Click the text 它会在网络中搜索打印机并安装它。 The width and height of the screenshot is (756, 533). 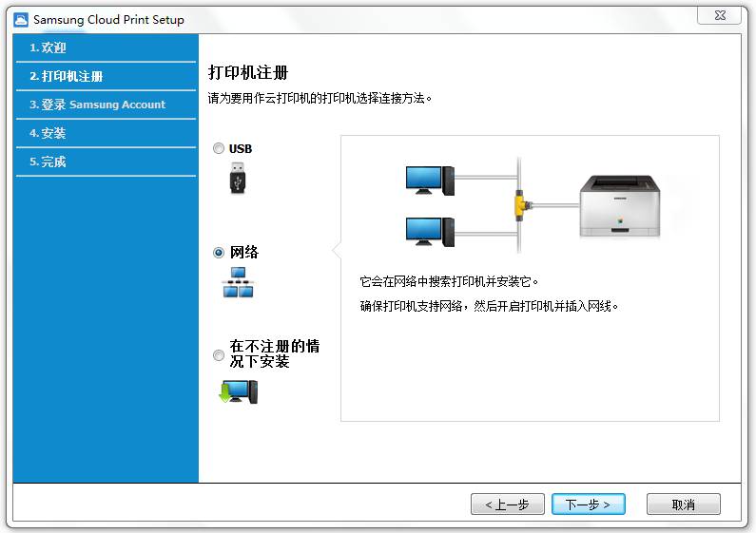pyautogui.click(x=449, y=281)
